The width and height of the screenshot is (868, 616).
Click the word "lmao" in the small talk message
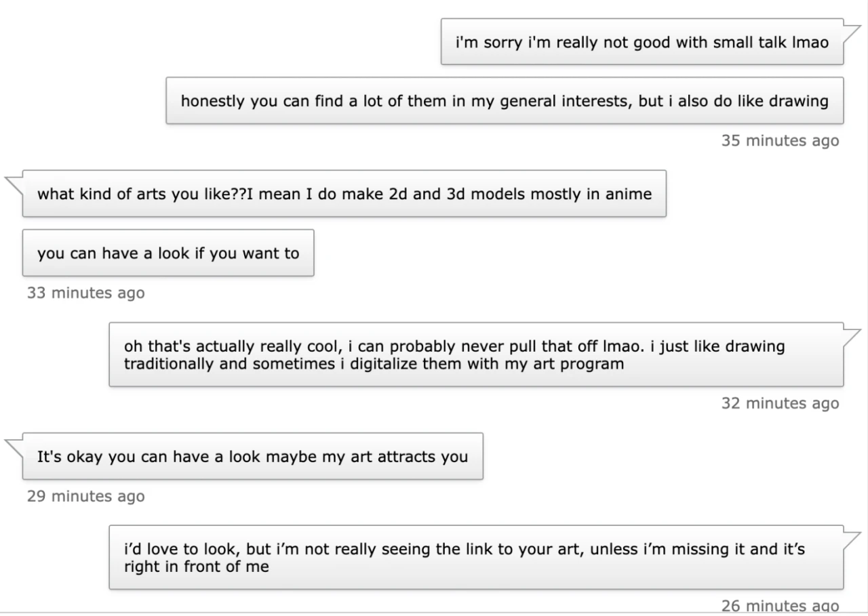(x=810, y=42)
